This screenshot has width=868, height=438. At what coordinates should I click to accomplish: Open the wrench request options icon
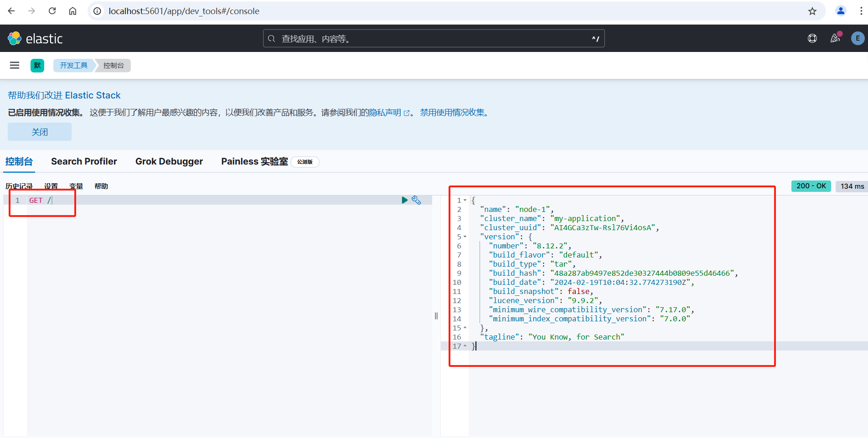tap(416, 200)
